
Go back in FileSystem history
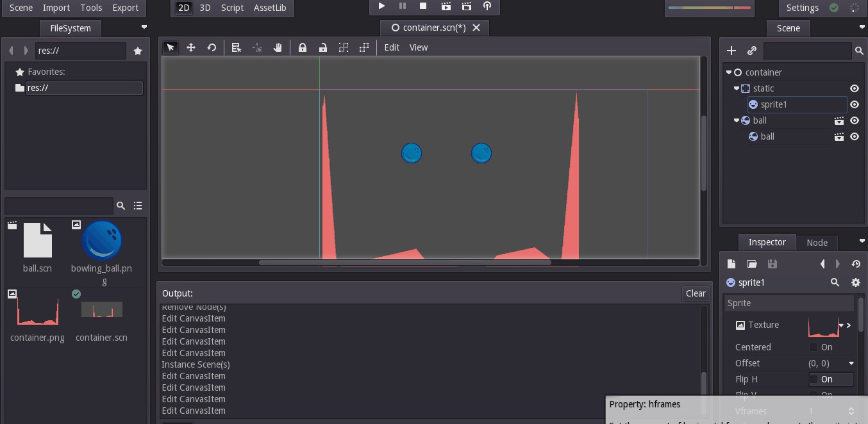pyautogui.click(x=11, y=51)
